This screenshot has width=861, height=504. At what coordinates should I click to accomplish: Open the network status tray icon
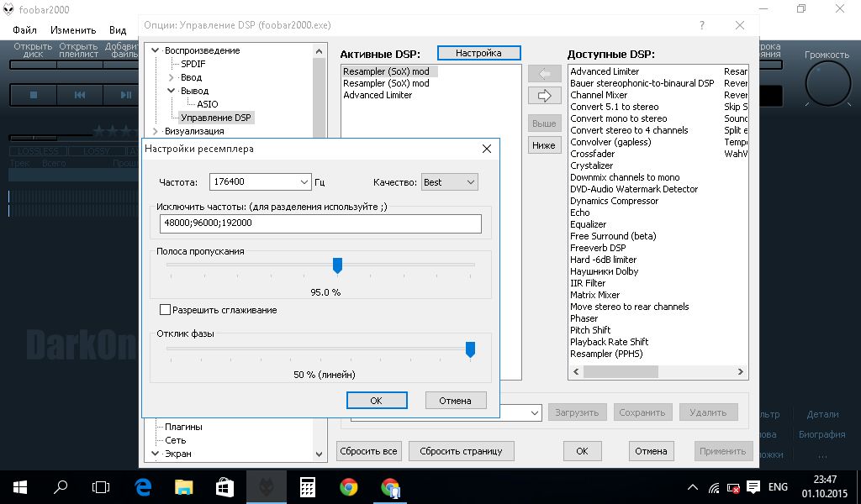(x=714, y=487)
